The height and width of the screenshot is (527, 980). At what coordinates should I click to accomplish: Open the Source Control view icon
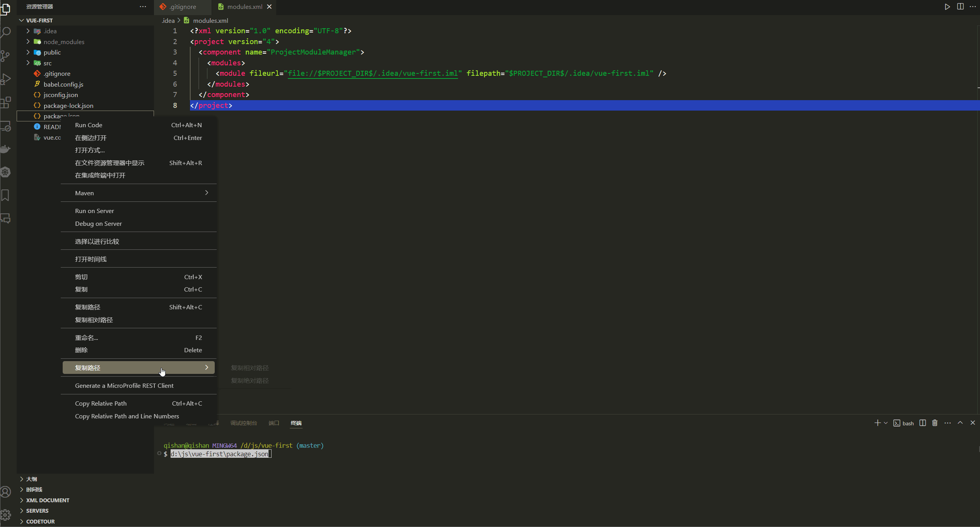point(6,56)
